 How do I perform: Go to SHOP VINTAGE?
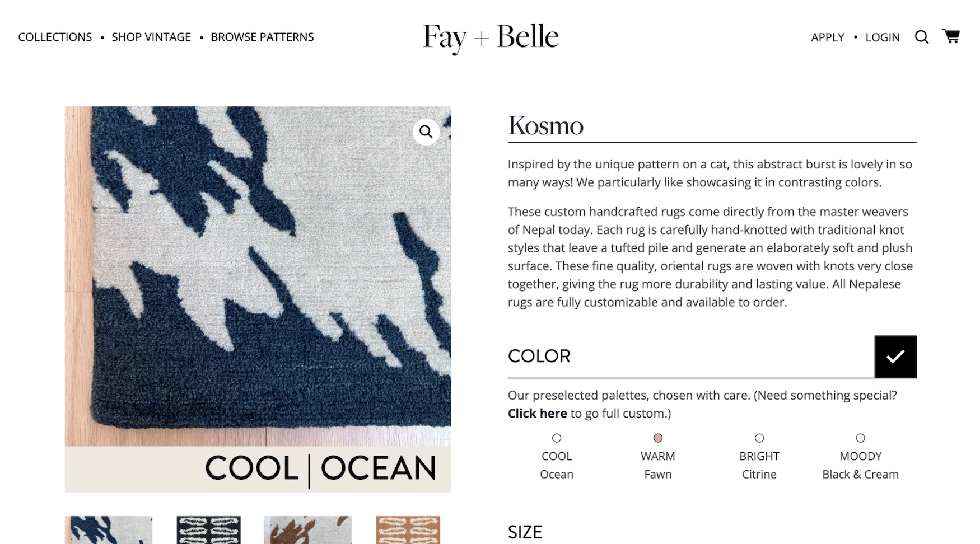(x=151, y=37)
